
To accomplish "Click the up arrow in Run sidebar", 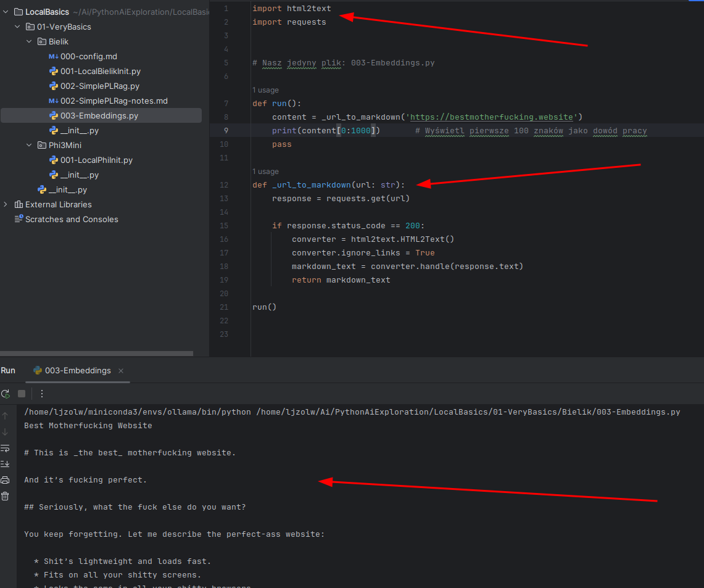I will pyautogui.click(x=6, y=416).
